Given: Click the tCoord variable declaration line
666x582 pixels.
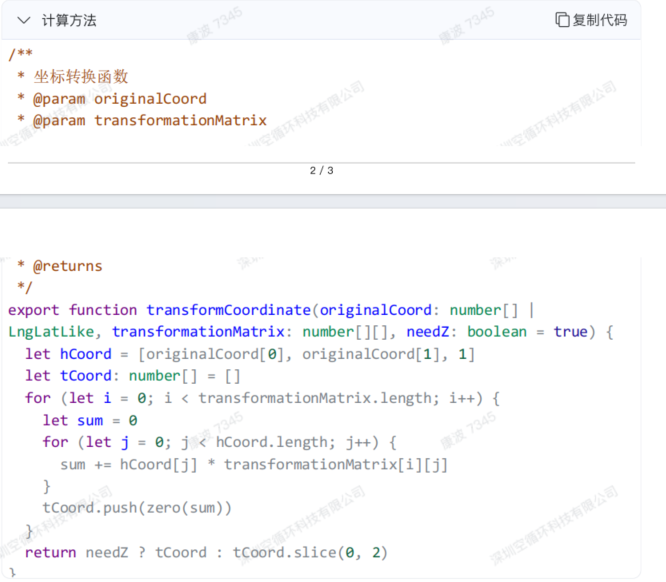Looking at the screenshot, I should pos(133,376).
